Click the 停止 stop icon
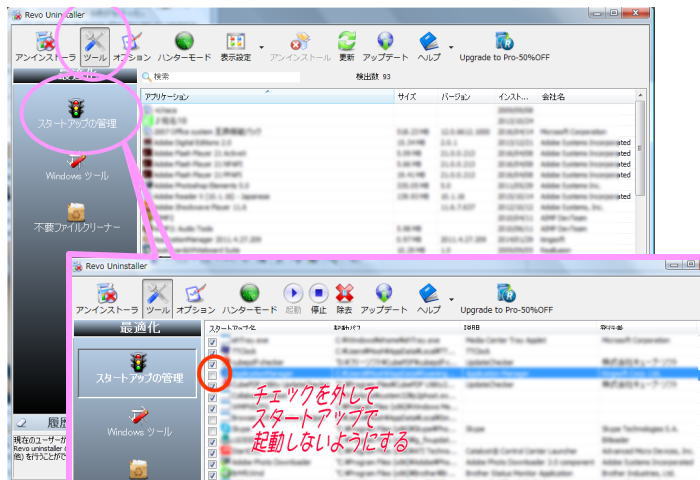 coord(319,298)
